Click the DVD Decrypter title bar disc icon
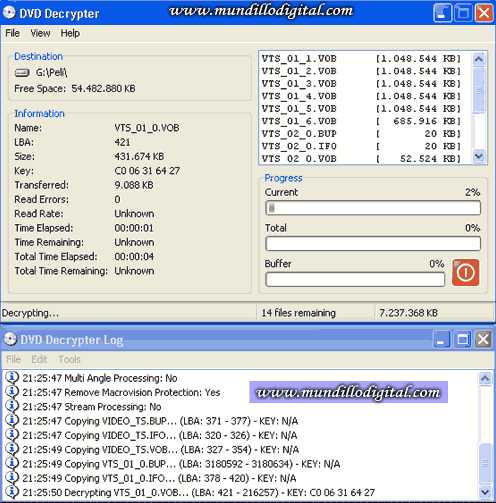Screen dimensions: 496x503 [x=9, y=13]
